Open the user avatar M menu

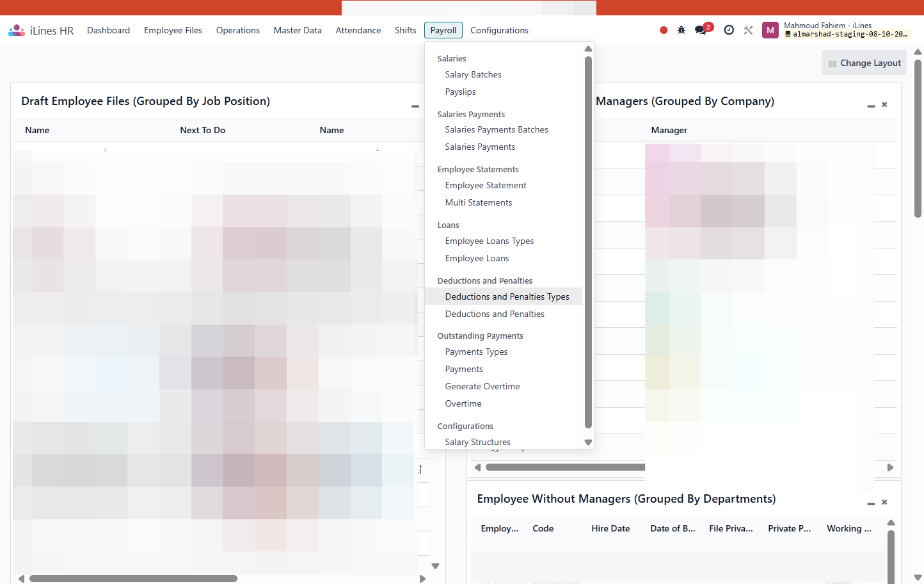770,30
